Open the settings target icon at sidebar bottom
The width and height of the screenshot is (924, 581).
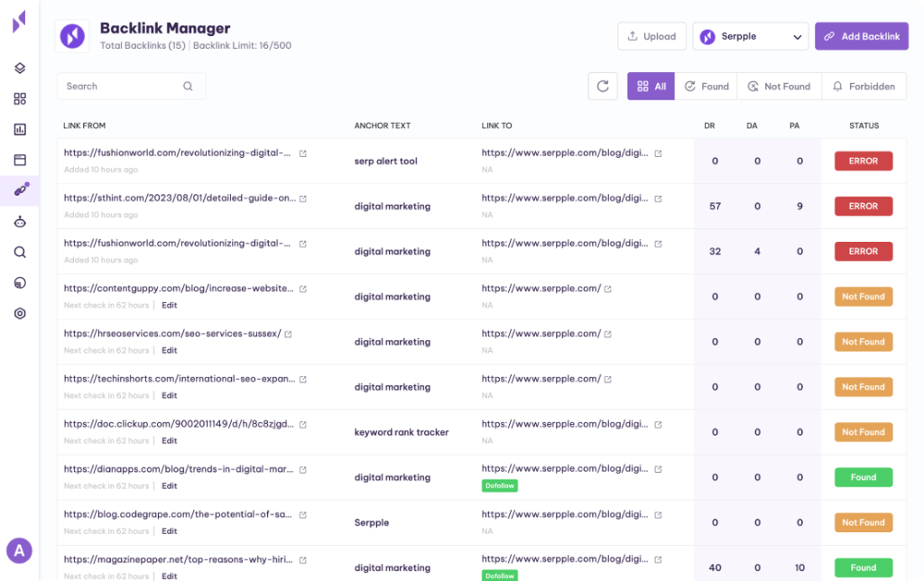(x=20, y=313)
